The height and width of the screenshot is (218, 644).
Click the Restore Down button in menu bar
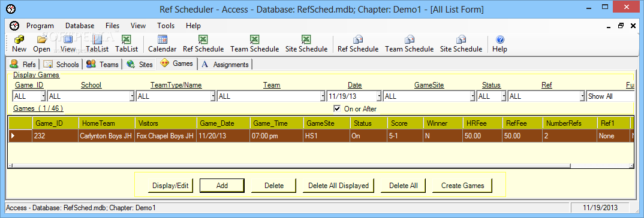621,26
